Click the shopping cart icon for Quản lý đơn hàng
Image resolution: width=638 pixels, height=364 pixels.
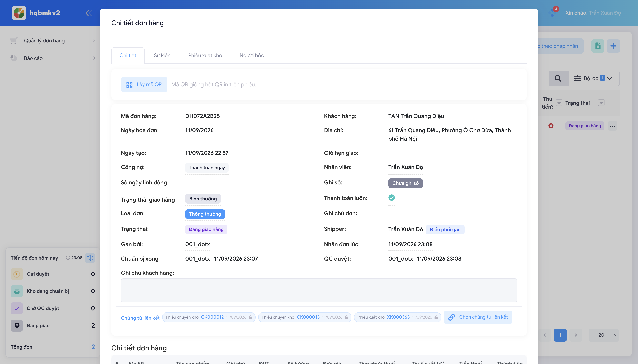14,40
